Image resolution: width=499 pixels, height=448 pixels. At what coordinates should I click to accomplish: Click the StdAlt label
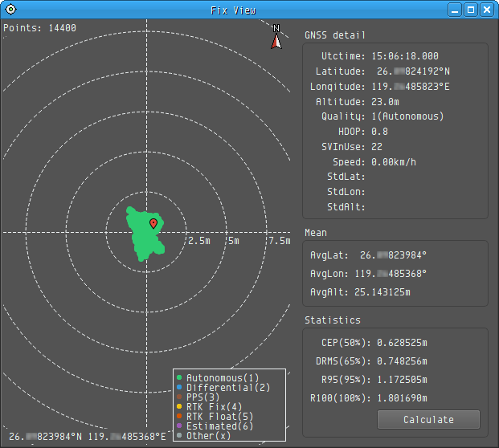346,207
